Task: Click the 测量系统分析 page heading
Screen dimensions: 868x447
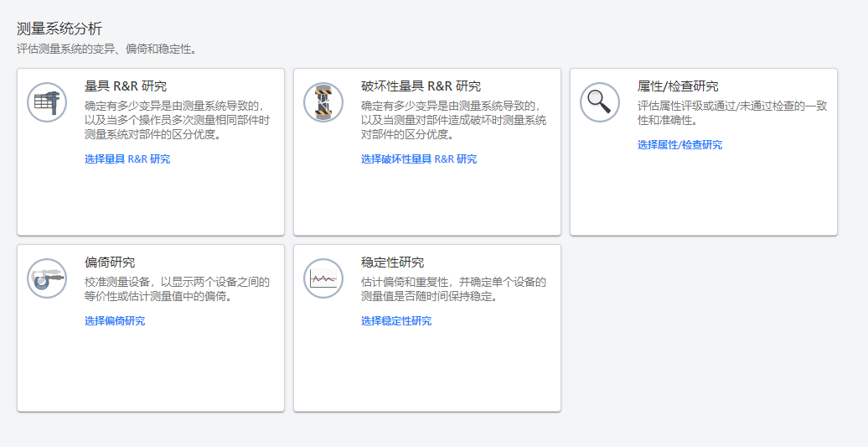Action: point(59,29)
